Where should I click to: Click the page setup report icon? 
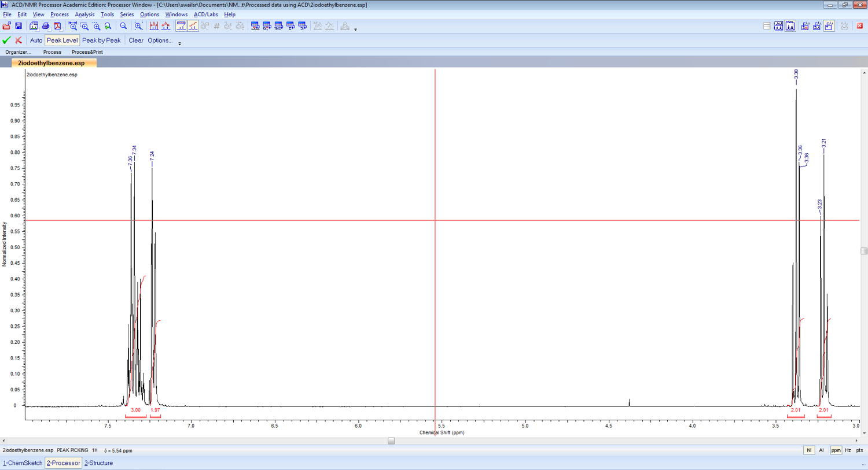click(x=34, y=26)
